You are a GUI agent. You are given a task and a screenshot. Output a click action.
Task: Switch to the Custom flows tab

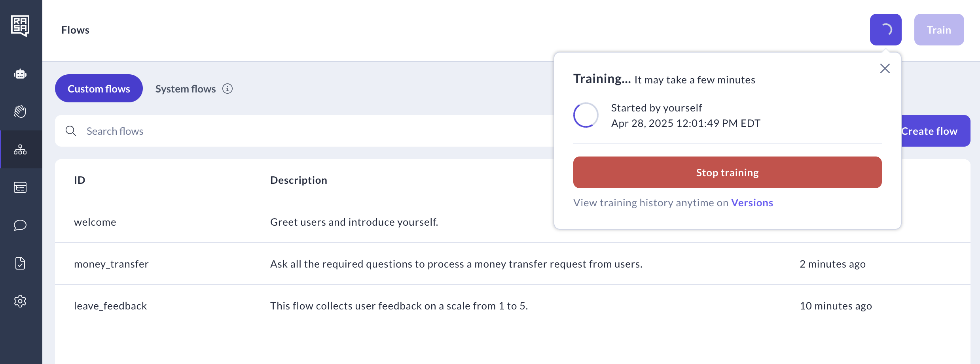click(99, 89)
